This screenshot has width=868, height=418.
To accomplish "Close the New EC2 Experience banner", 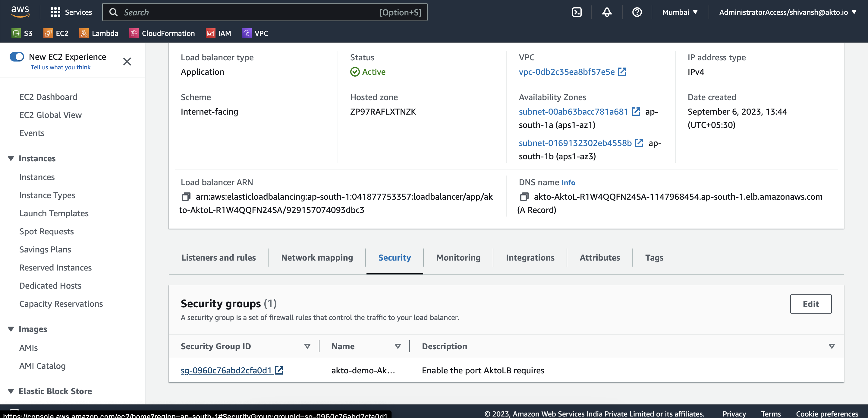I will [x=127, y=61].
